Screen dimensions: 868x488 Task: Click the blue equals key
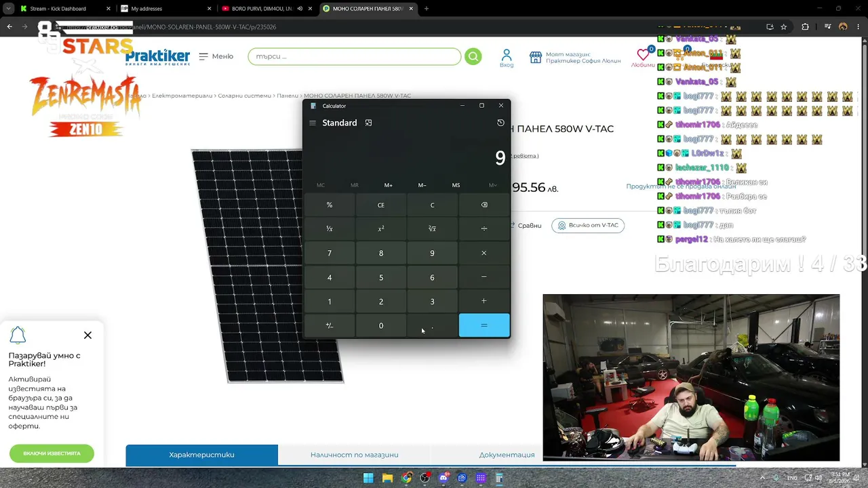(x=484, y=325)
